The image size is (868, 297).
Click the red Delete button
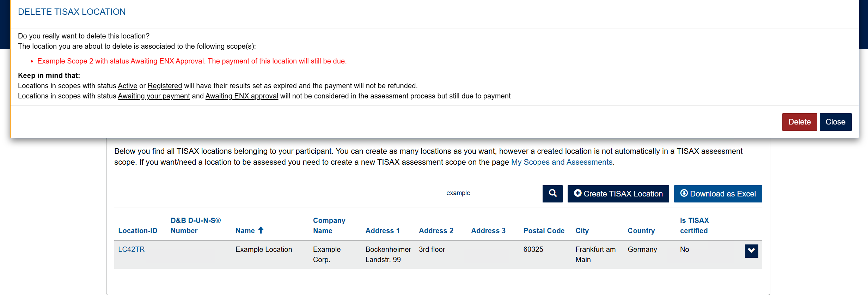pos(799,122)
